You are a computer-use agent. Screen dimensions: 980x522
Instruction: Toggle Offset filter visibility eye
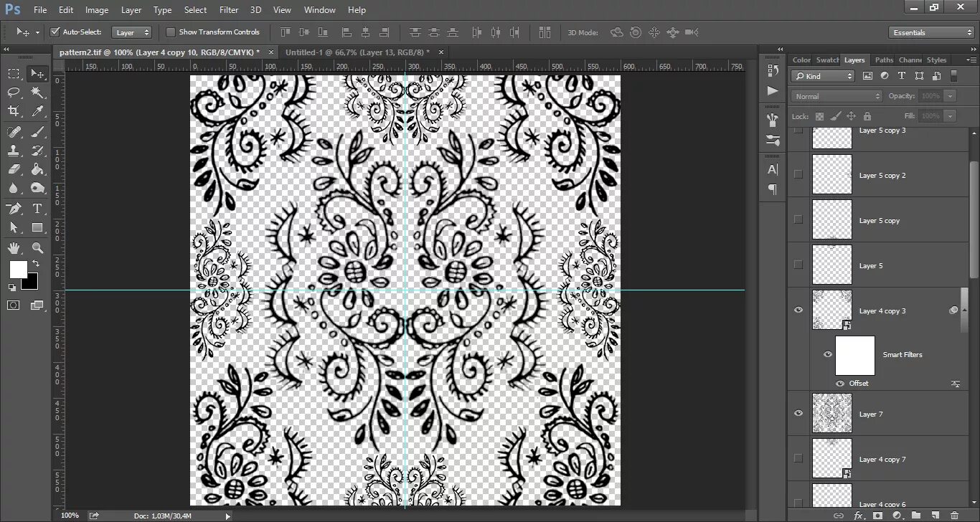pyautogui.click(x=840, y=383)
